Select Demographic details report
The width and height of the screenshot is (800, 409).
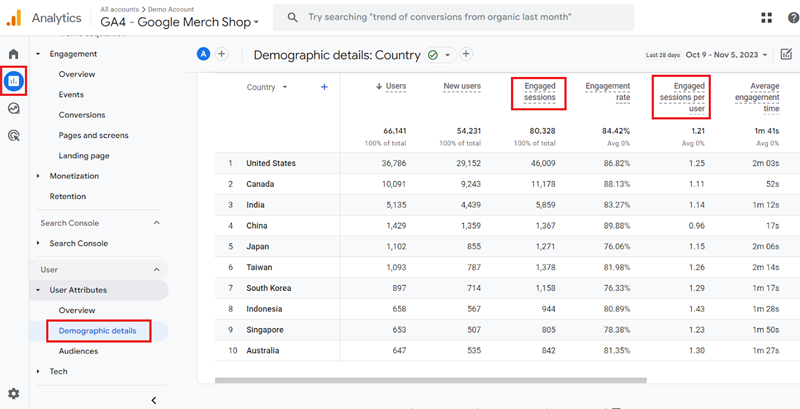(97, 330)
